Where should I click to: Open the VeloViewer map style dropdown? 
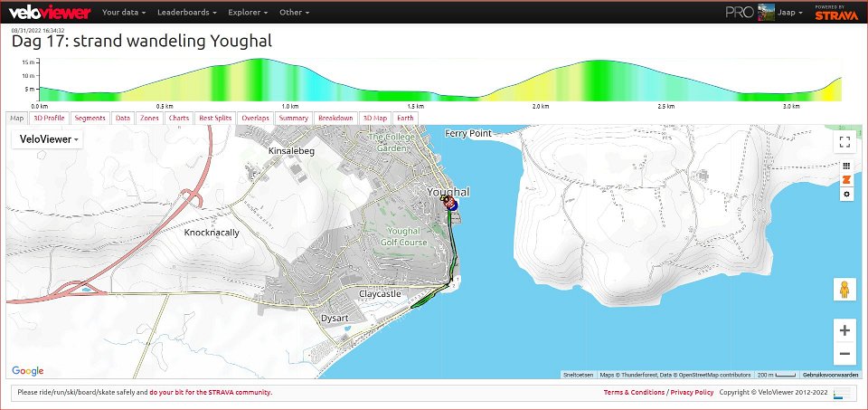(47, 138)
